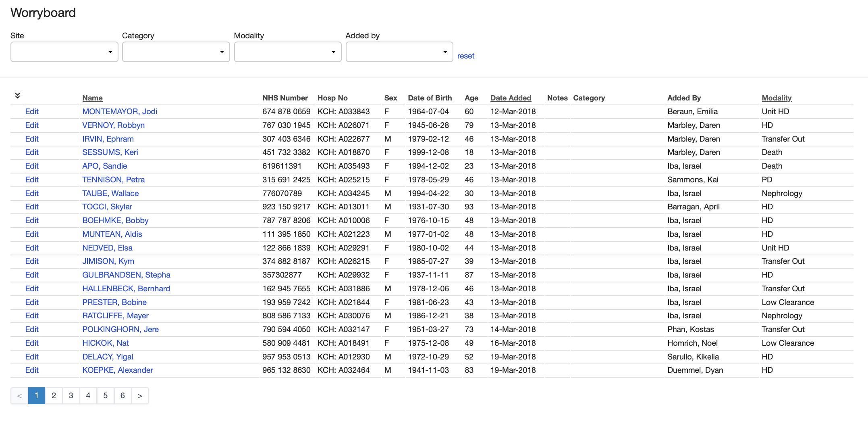The image size is (868, 422).
Task: Open patient TAUBE, Wallace
Action: click(110, 194)
